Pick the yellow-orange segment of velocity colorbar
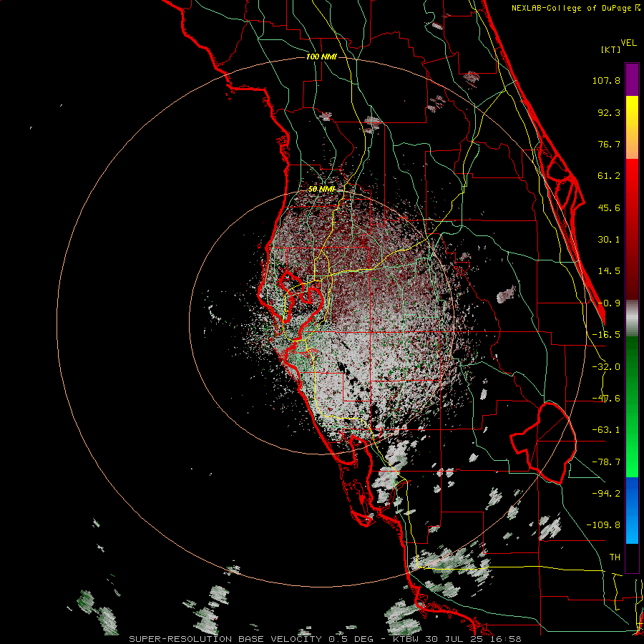The image size is (644, 644). pos(632,127)
